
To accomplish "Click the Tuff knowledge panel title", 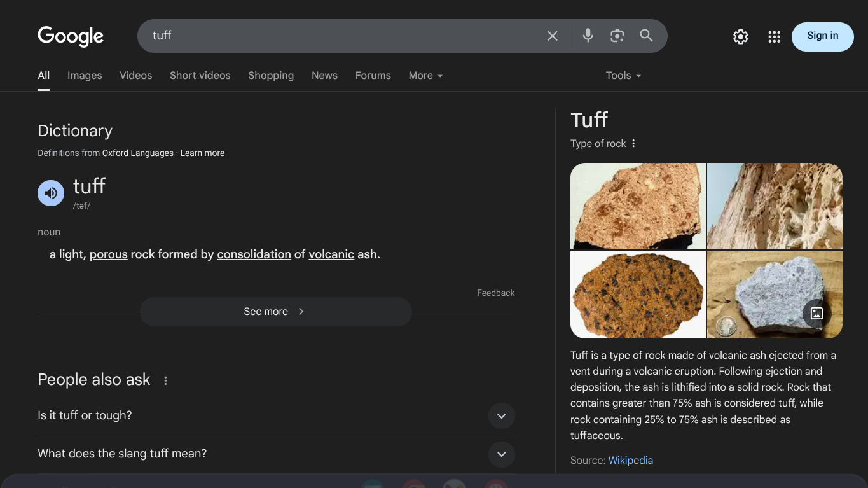I will [589, 120].
